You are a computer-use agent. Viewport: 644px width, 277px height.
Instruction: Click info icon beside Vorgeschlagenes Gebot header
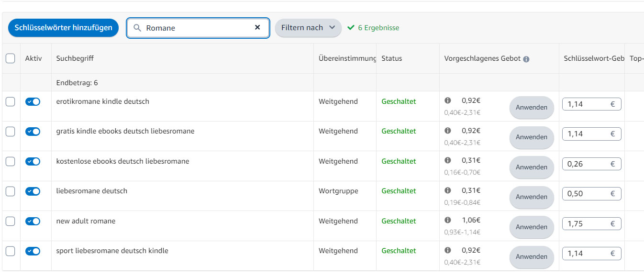[x=526, y=59]
